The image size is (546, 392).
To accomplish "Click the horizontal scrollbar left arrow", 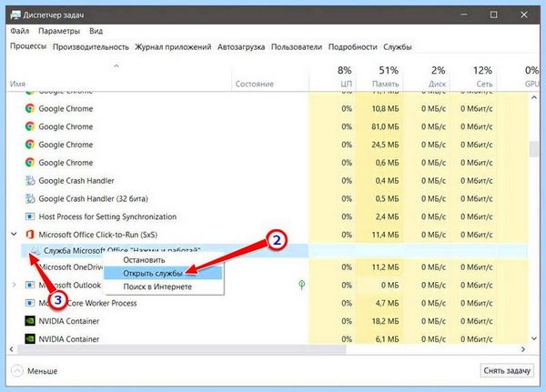I will click(x=12, y=349).
